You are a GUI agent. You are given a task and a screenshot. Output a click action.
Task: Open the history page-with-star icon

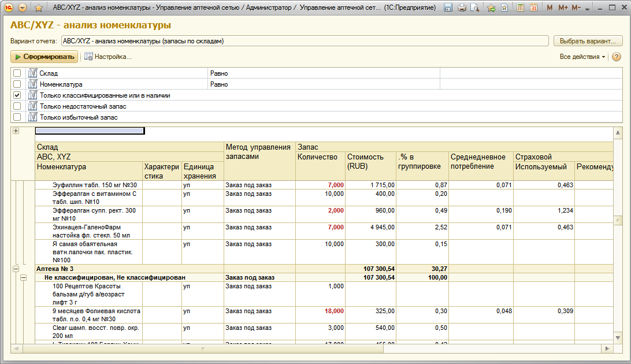[x=504, y=8]
